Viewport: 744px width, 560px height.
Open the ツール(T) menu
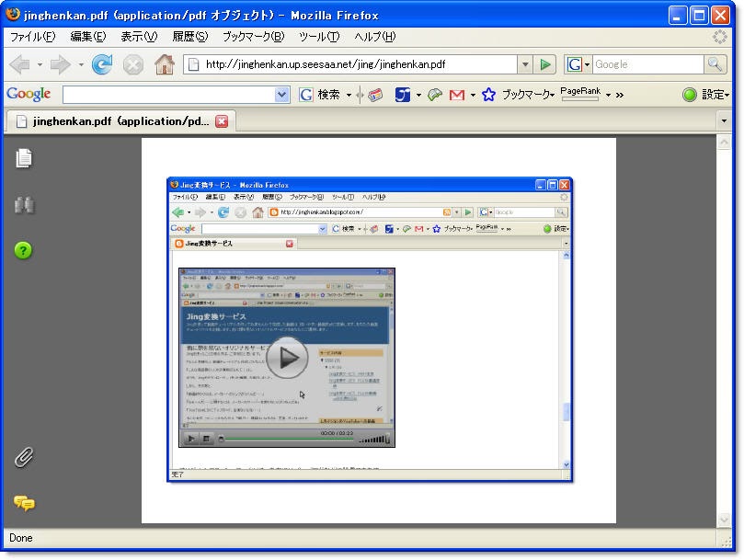pyautogui.click(x=319, y=37)
